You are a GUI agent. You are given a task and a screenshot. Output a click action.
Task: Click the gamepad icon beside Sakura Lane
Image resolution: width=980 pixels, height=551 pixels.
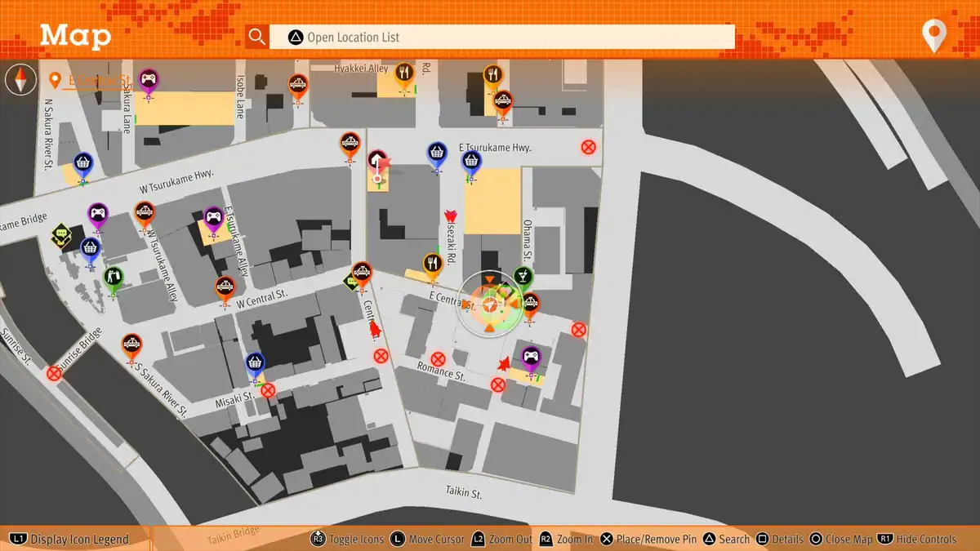149,80
